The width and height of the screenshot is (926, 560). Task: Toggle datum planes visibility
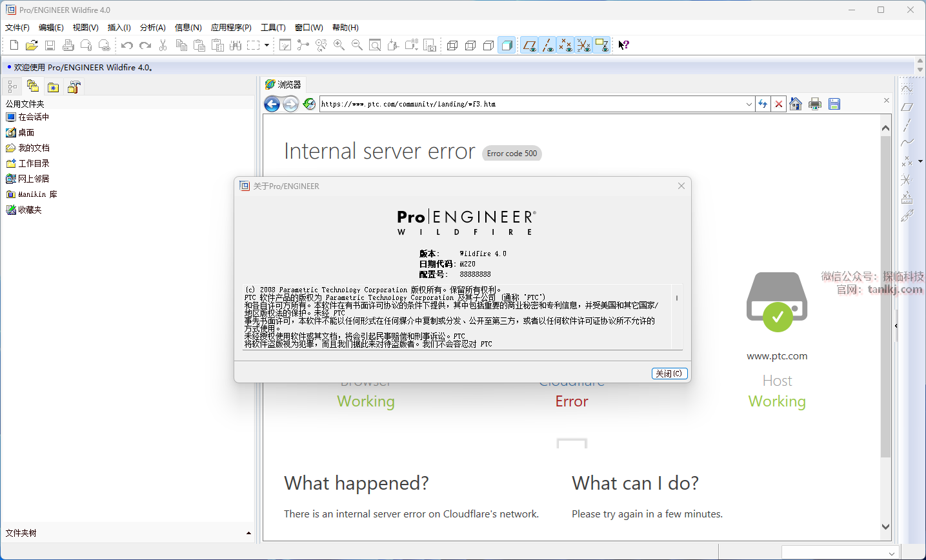[529, 45]
